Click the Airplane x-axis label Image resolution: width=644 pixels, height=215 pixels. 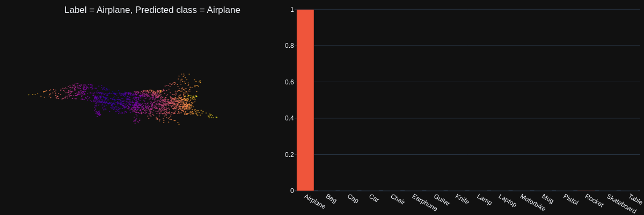(314, 201)
